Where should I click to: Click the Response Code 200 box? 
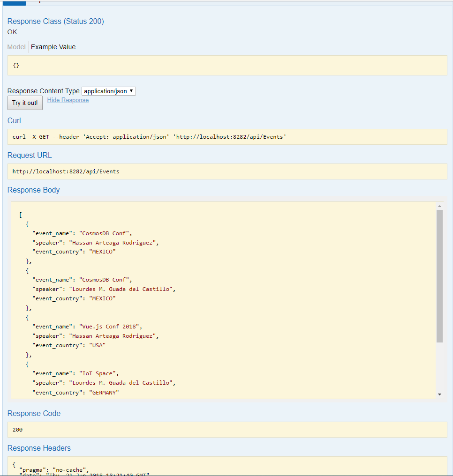point(227,429)
